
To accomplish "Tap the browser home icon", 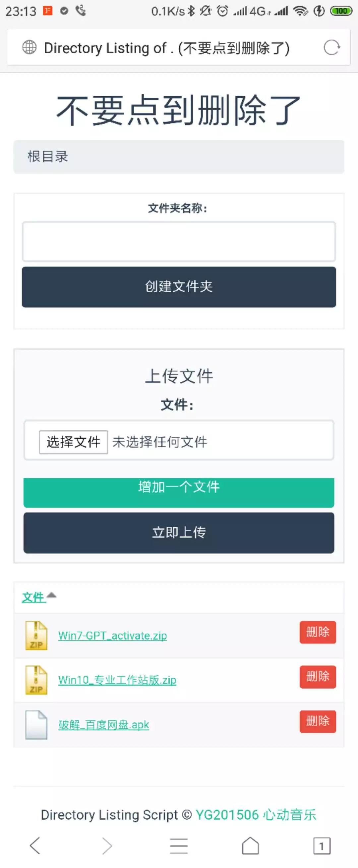I will point(250,846).
